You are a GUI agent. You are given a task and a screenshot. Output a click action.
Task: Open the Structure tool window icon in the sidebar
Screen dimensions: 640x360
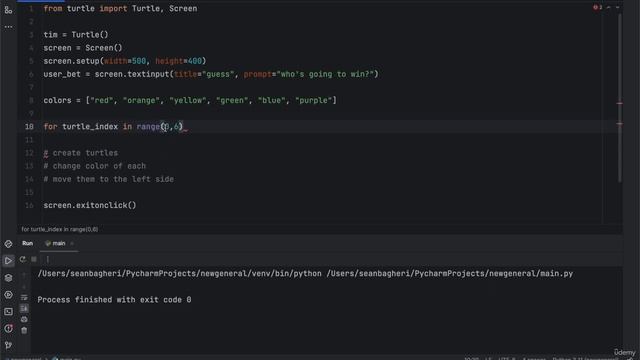pos(8,10)
